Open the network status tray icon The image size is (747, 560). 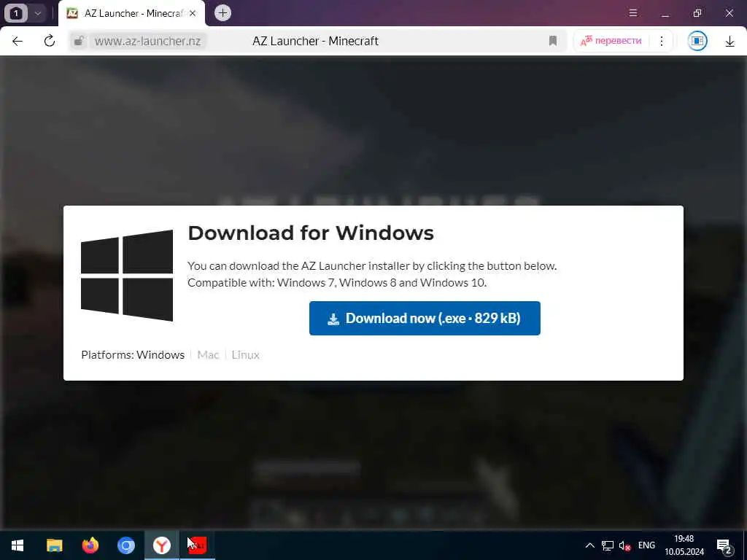608,545
